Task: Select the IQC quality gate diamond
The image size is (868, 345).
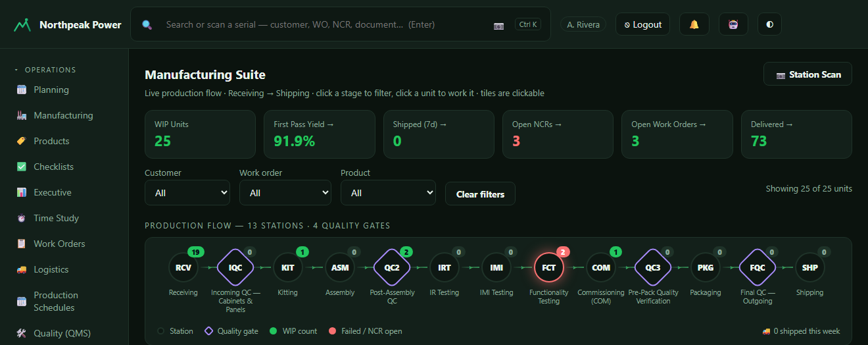Action: coord(235,268)
